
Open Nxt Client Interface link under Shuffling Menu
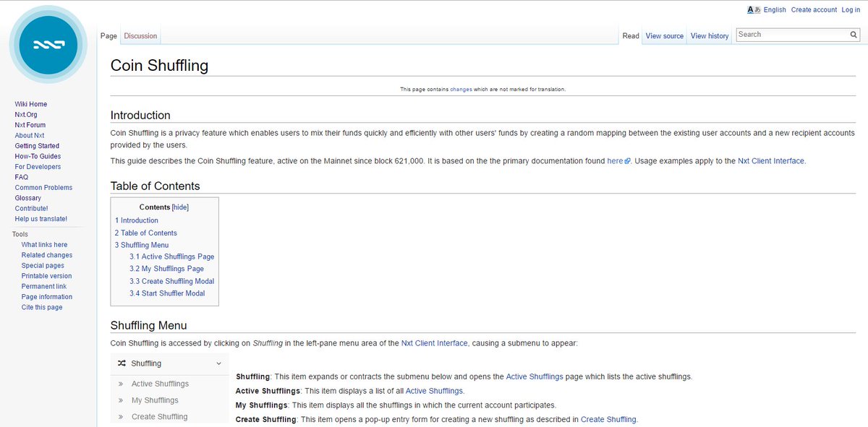(435, 343)
